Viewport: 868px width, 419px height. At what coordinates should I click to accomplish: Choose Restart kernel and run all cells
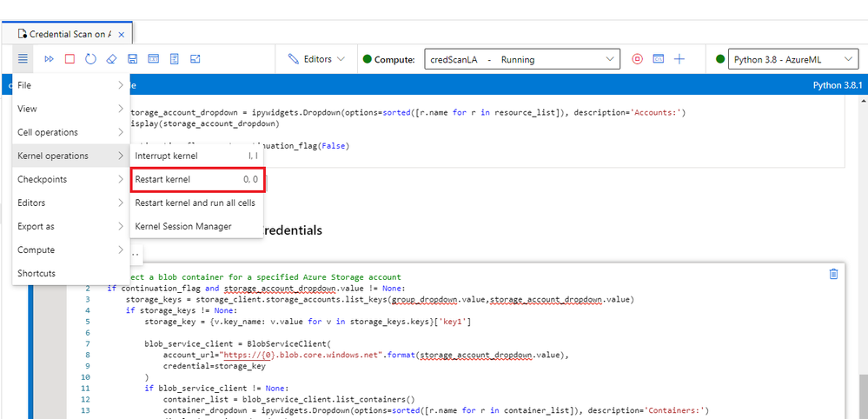(x=196, y=203)
